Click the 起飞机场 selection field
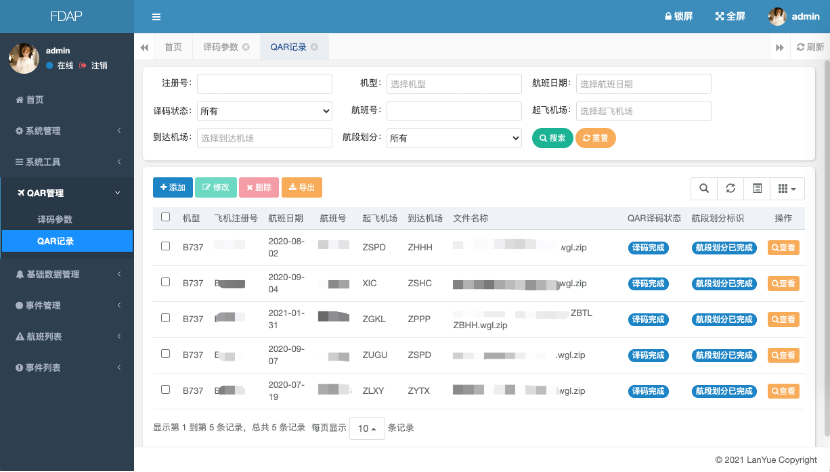Image resolution: width=830 pixels, height=472 pixels. pyautogui.click(x=644, y=111)
